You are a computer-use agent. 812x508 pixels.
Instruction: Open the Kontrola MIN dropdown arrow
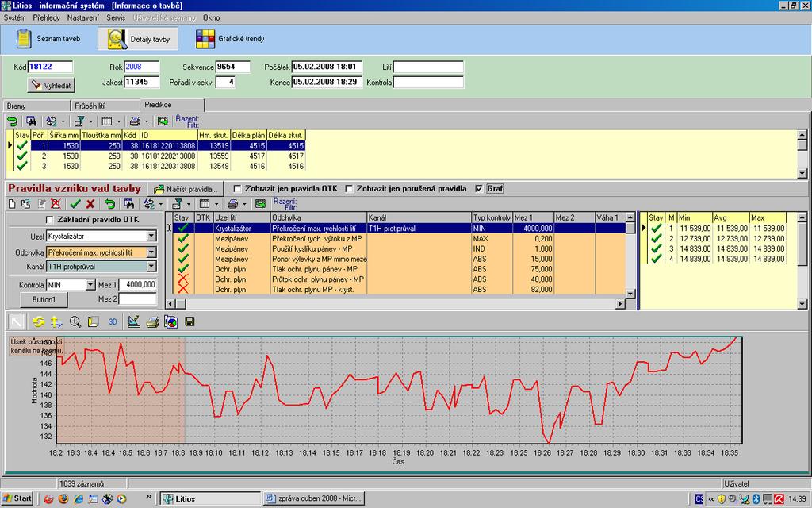pos(90,285)
